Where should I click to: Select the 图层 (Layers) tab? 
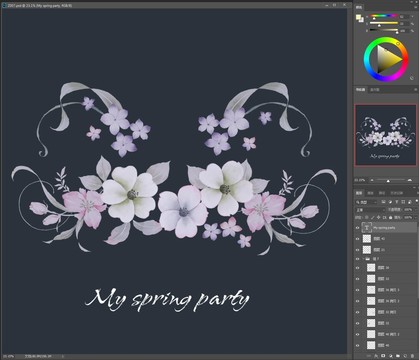coord(359,193)
